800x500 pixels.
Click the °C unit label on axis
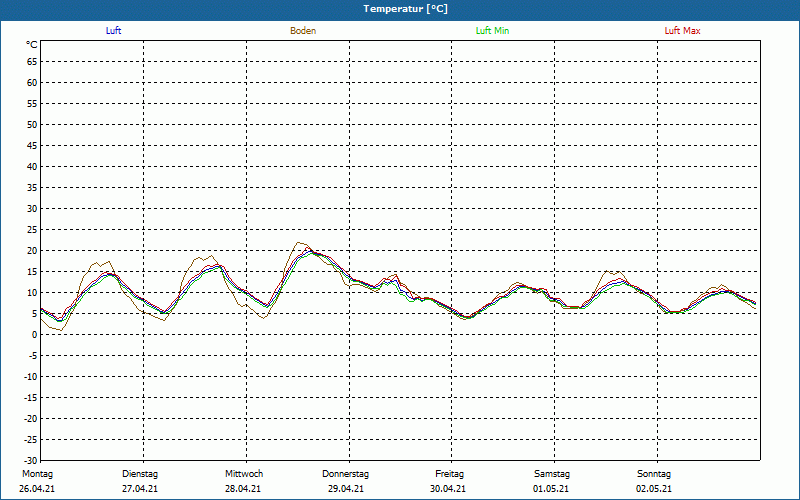point(32,45)
